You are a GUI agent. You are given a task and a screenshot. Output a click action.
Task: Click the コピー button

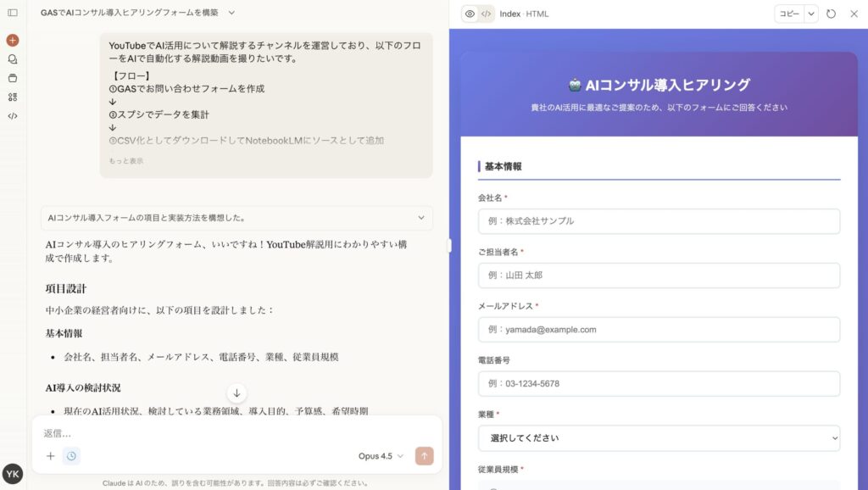(788, 14)
